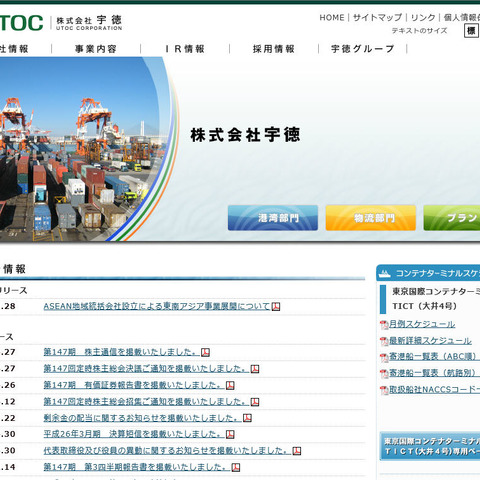Go to HOME top link
The width and height of the screenshot is (480, 480).
pos(332,18)
